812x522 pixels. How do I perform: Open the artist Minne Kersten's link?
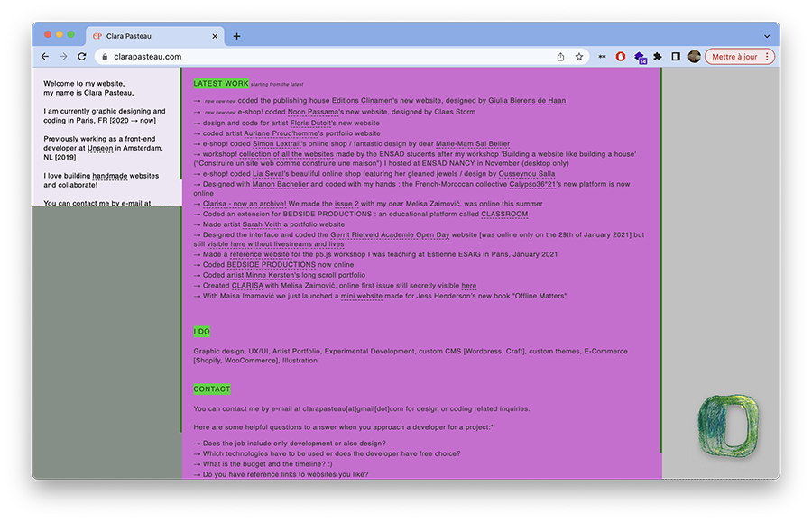263,275
